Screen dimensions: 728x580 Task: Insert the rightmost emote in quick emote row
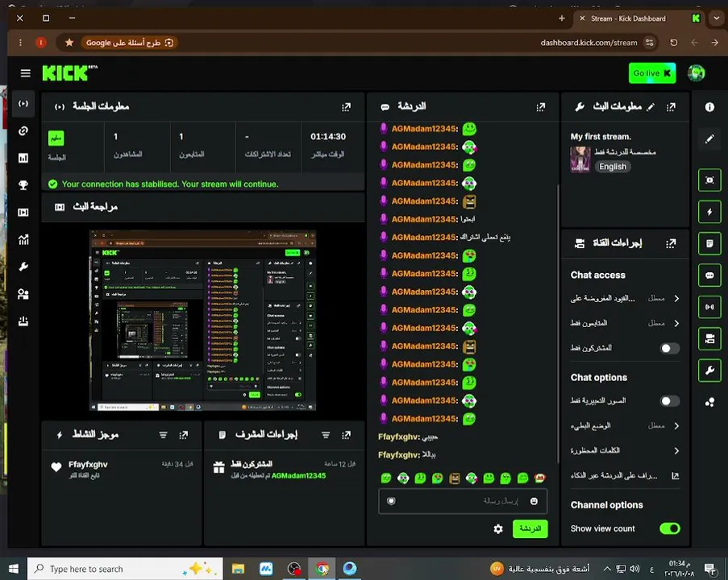click(x=539, y=478)
